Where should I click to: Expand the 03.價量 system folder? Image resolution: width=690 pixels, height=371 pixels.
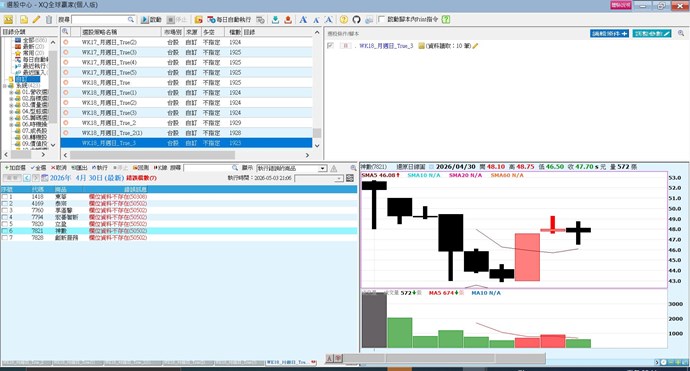pos(11,105)
